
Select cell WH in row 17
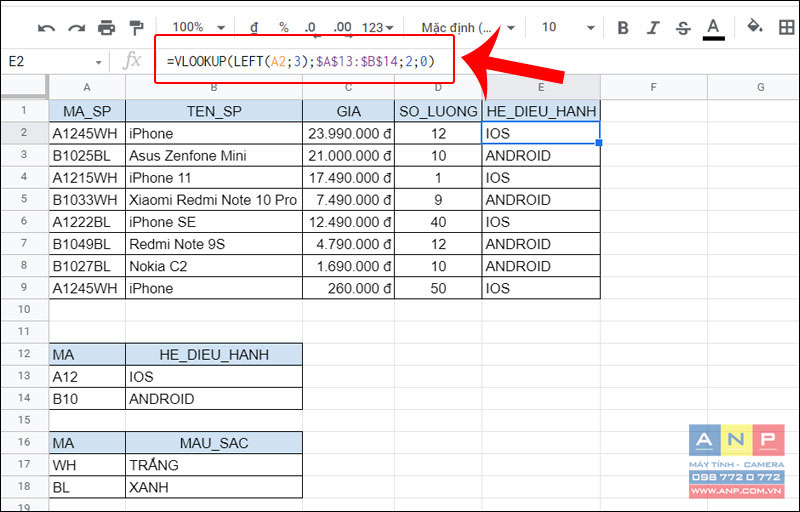coord(87,465)
